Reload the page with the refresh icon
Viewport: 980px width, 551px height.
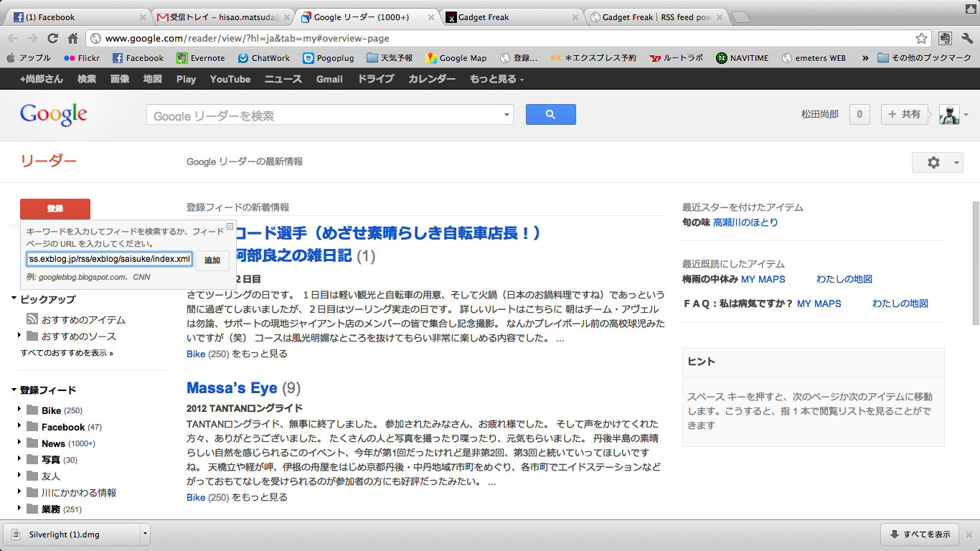click(53, 39)
